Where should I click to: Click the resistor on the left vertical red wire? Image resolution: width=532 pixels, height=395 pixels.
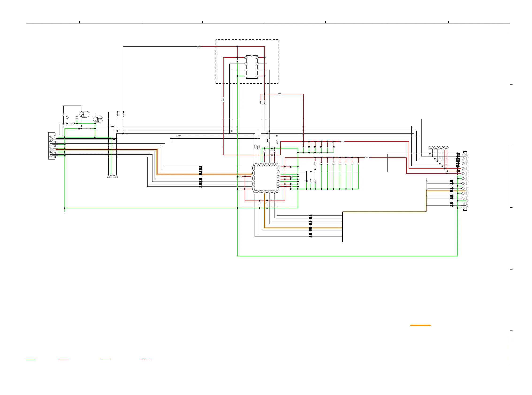tap(223, 99)
